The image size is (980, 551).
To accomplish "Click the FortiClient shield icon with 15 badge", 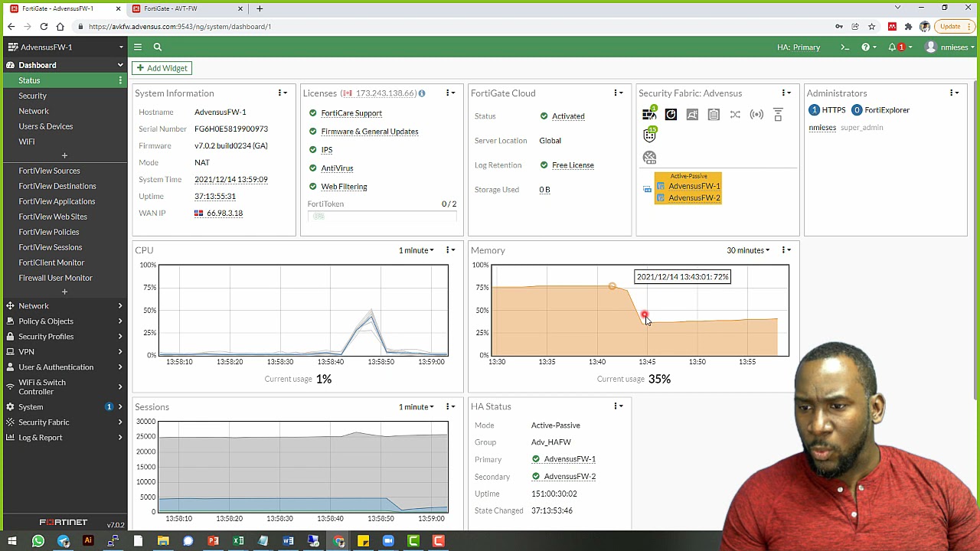I will tap(649, 135).
